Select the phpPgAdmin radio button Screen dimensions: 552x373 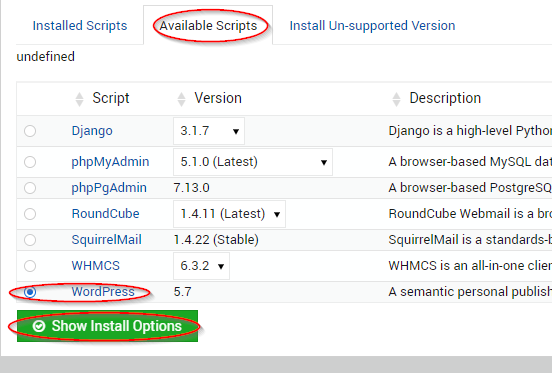click(x=30, y=188)
